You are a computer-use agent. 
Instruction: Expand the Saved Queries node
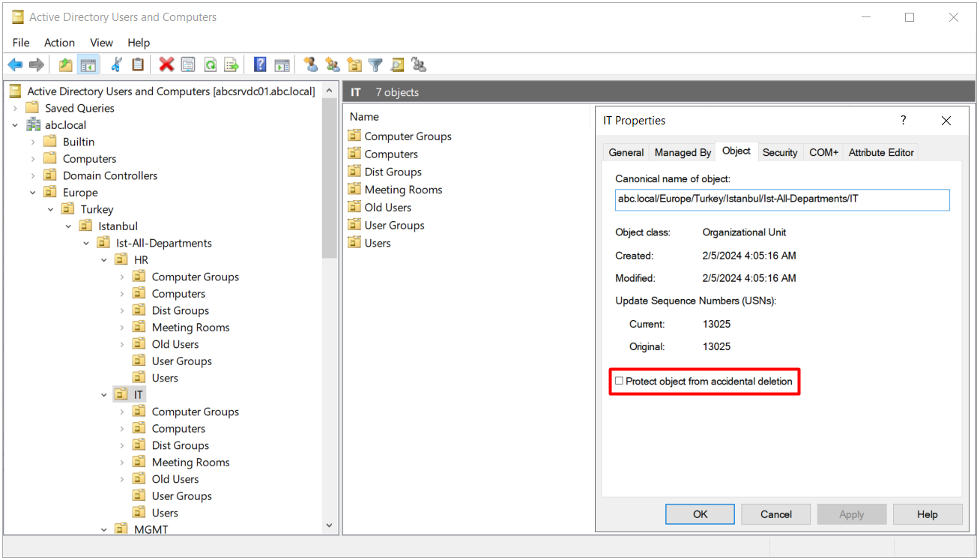(15, 108)
